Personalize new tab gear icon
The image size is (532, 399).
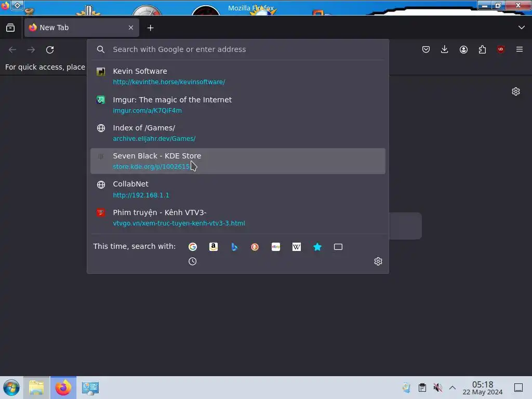click(x=516, y=91)
